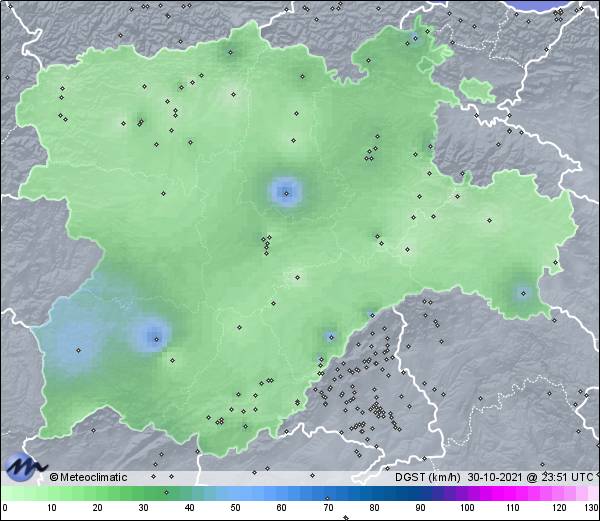This screenshot has height=521, width=600.
Task: Click the scale label 0
Action: (5, 508)
